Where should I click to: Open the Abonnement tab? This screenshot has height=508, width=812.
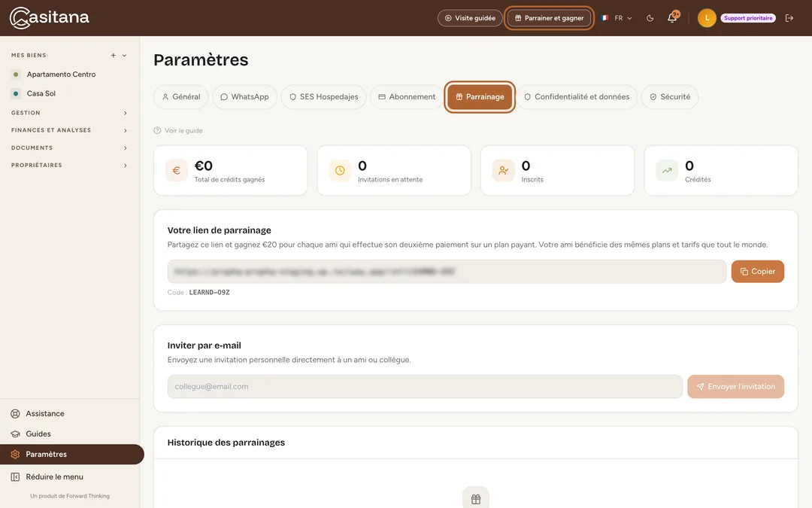click(407, 97)
